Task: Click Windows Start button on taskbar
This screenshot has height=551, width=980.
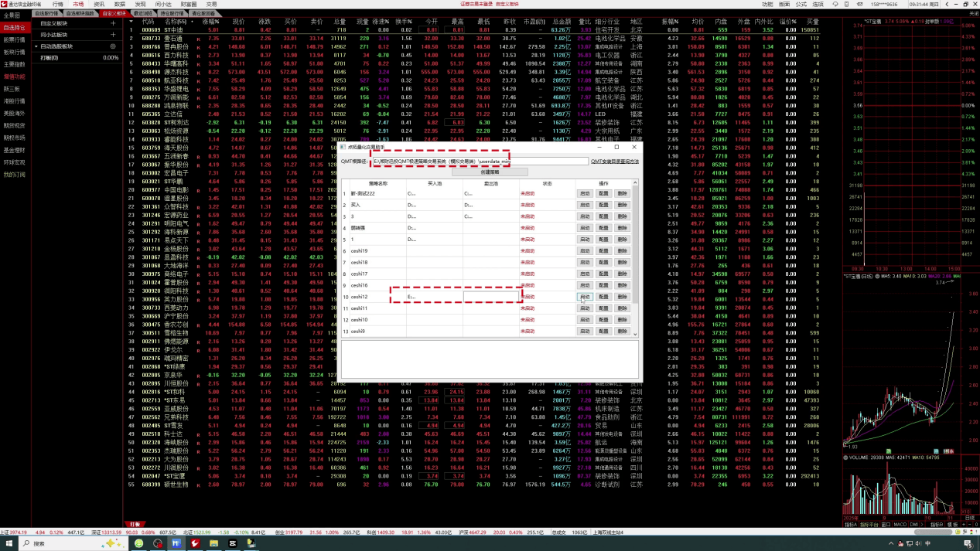Action: click(x=8, y=543)
